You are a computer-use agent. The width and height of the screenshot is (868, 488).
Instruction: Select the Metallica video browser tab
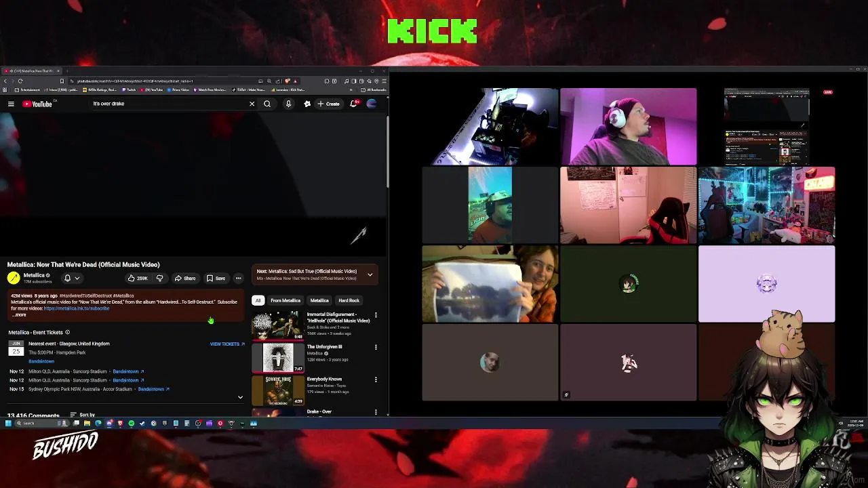pyautogui.click(x=31, y=71)
